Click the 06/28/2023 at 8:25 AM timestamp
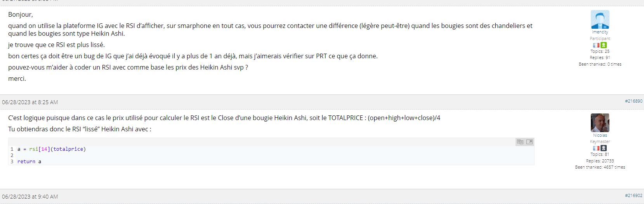This screenshot has height=204, width=644. (30, 102)
